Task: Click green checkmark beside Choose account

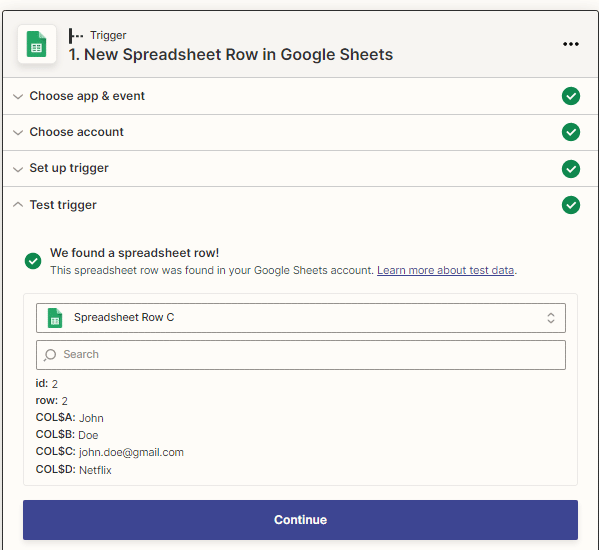Action: [x=571, y=132]
